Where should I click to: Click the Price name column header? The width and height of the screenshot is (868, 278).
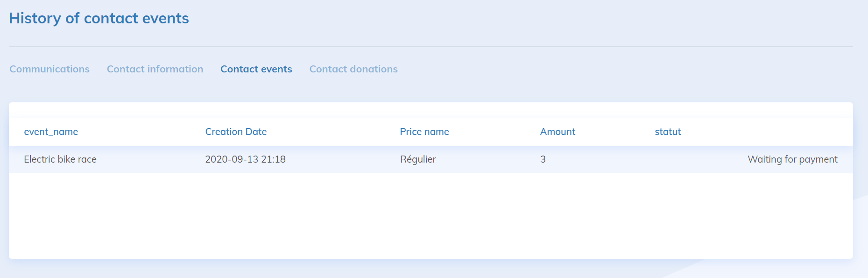(x=424, y=132)
